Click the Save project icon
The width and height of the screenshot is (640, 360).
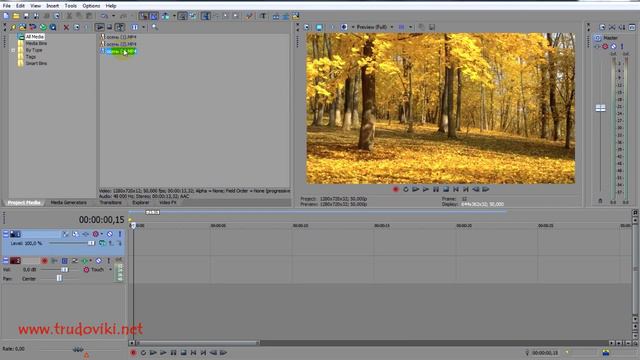[x=26, y=16]
